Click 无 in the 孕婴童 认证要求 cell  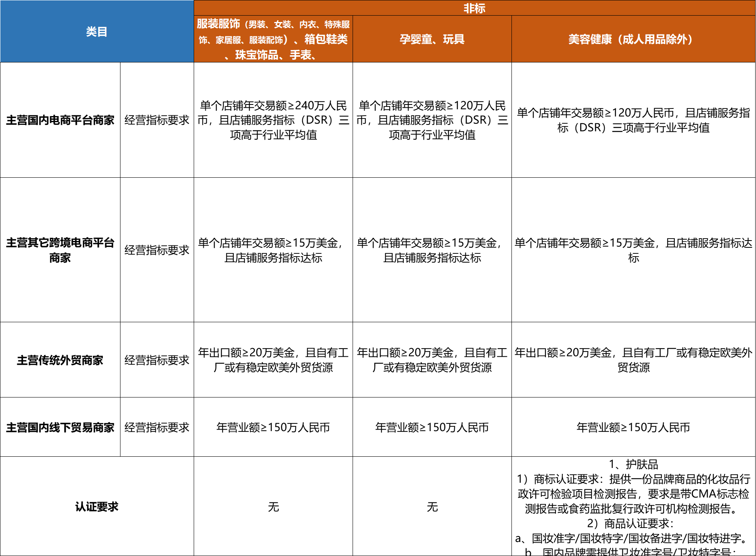point(432,506)
